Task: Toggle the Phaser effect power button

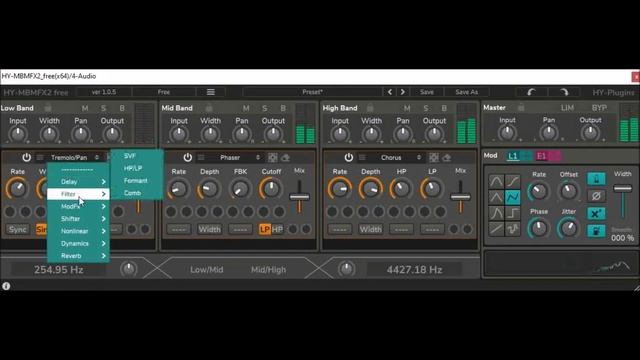Action: point(187,157)
